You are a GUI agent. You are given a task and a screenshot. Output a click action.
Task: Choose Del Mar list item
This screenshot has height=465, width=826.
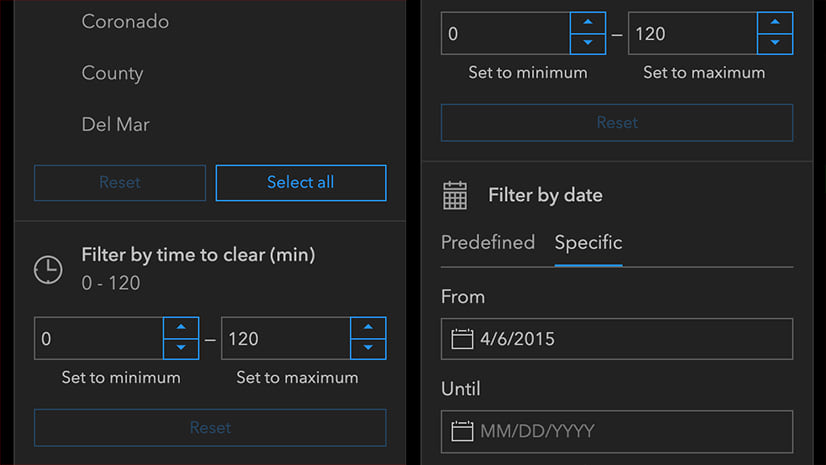(116, 125)
